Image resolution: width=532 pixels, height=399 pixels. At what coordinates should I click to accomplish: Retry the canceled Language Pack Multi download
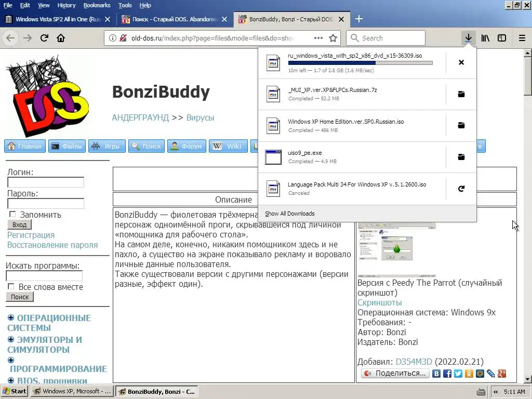click(461, 188)
